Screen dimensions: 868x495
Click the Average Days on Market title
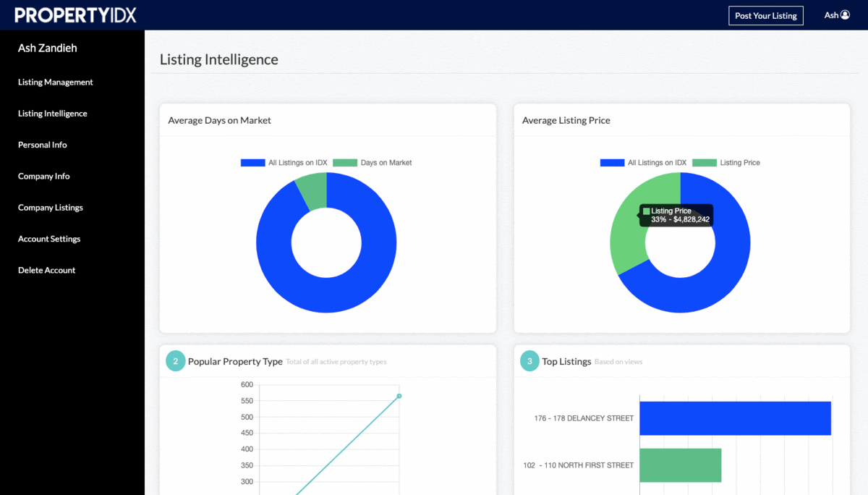click(220, 120)
